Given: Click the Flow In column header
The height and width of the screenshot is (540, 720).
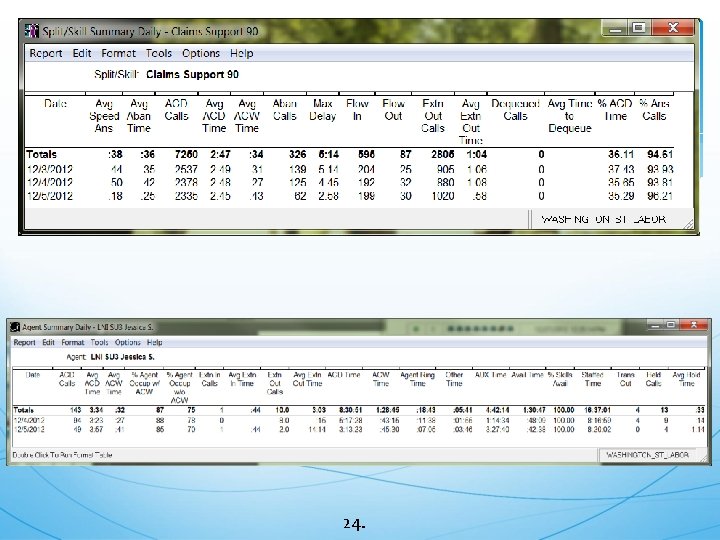Looking at the screenshot, I should 357,110.
